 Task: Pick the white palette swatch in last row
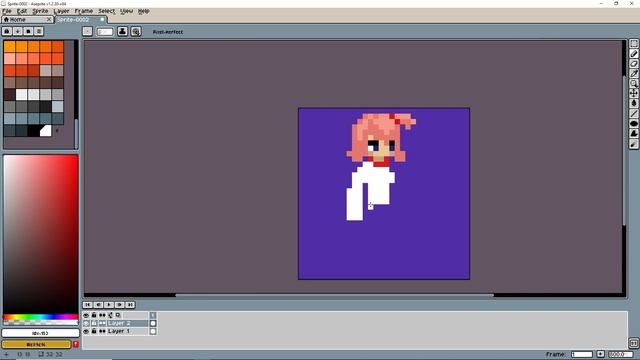point(46,131)
